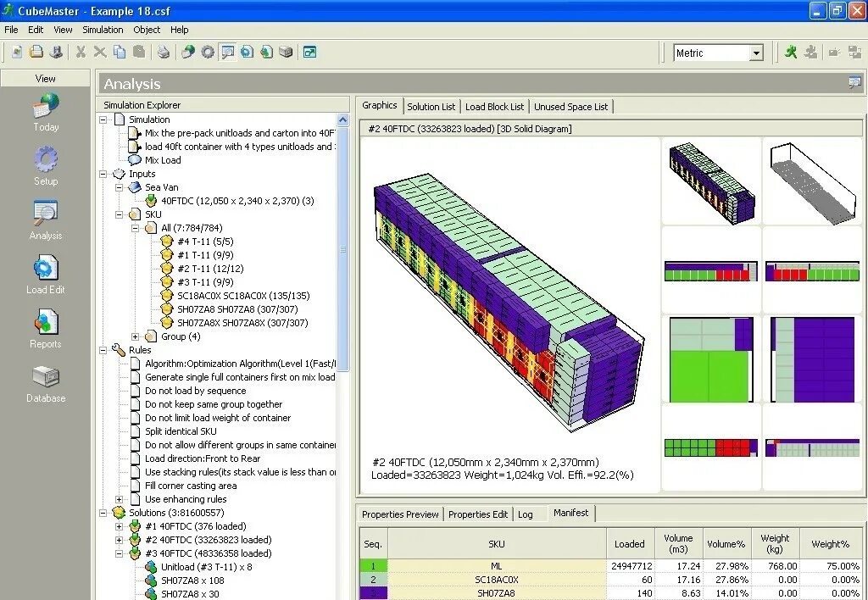Collapse the Inputs tree node
The width and height of the screenshot is (868, 600).
click(103, 174)
